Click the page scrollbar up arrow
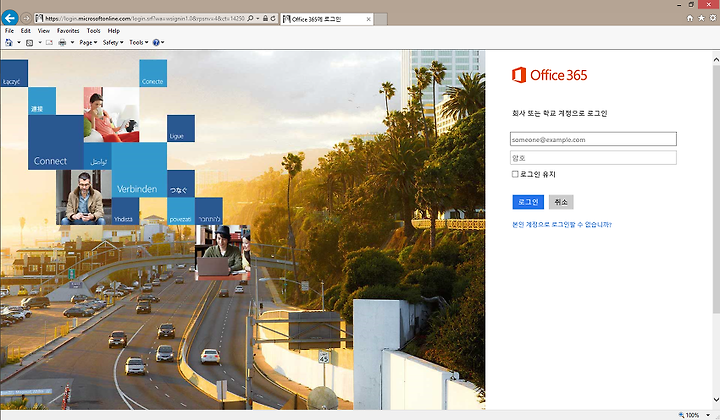The image size is (720, 420). 716,60
